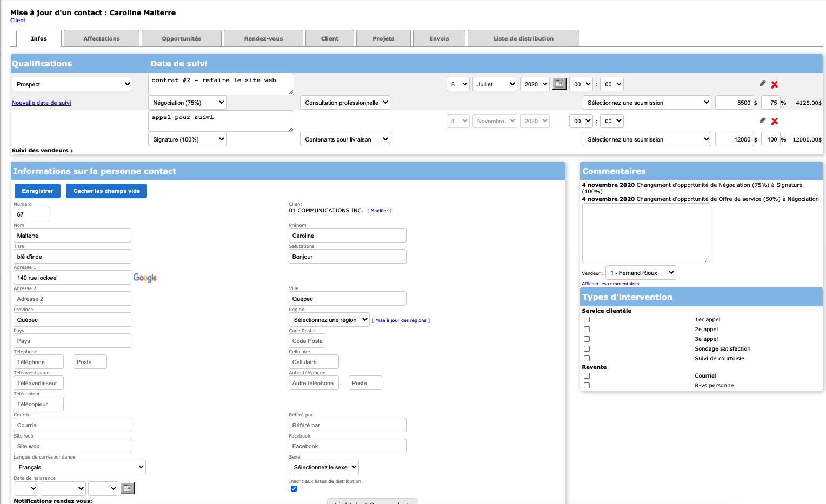The height and width of the screenshot is (504, 826).
Task: Follow the 'Nouvelle date de suivi' link
Action: tap(41, 102)
